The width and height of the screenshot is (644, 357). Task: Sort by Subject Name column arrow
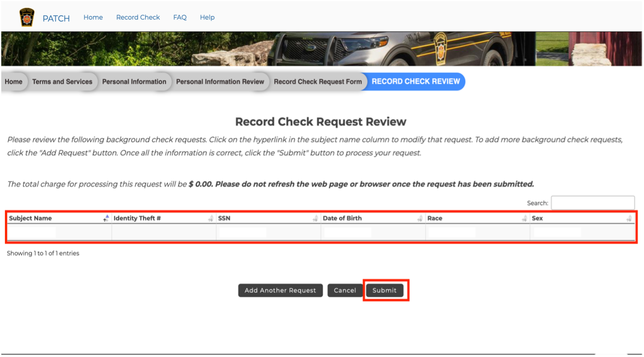(106, 218)
